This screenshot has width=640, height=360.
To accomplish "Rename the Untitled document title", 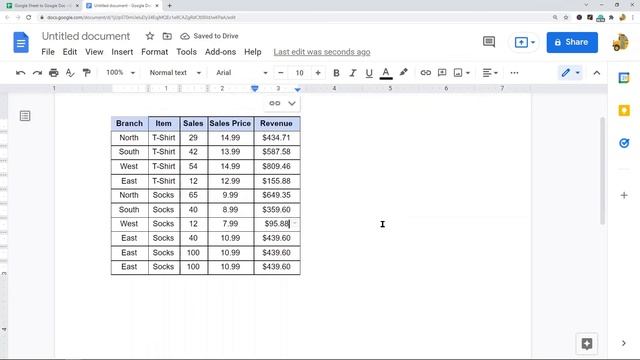I will tap(86, 36).
